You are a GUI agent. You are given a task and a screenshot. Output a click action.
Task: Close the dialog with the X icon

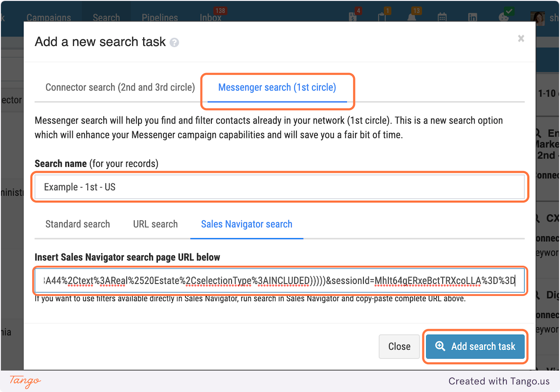[521, 39]
